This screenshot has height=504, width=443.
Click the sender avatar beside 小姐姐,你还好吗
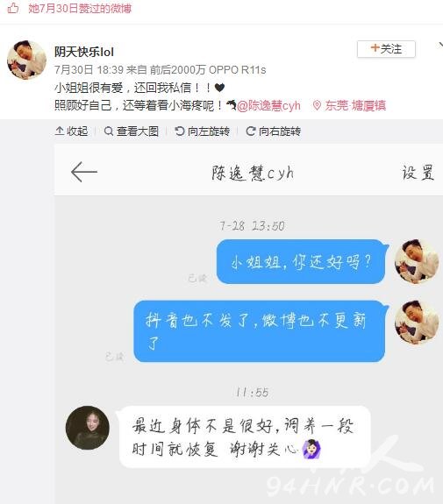(417, 261)
